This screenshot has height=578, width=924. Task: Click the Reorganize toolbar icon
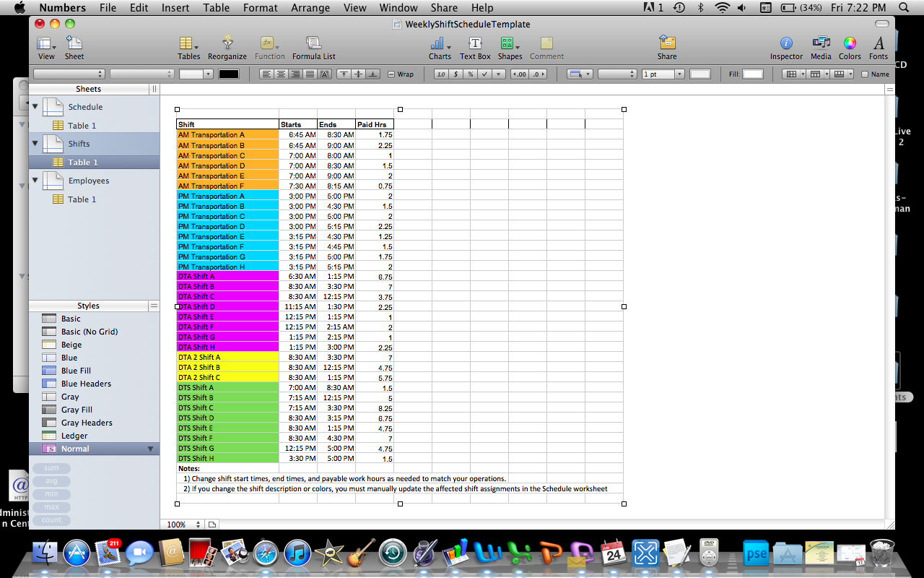(227, 47)
